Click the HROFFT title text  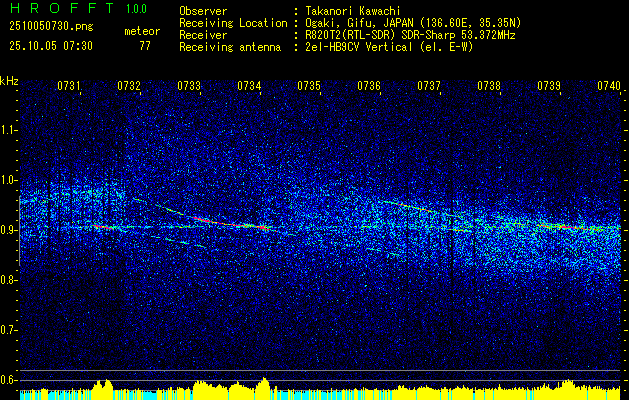pos(61,8)
